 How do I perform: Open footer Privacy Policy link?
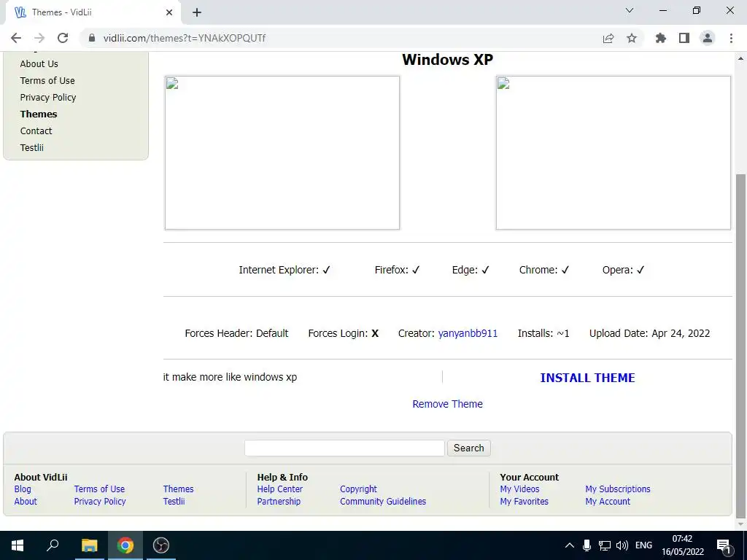99,502
